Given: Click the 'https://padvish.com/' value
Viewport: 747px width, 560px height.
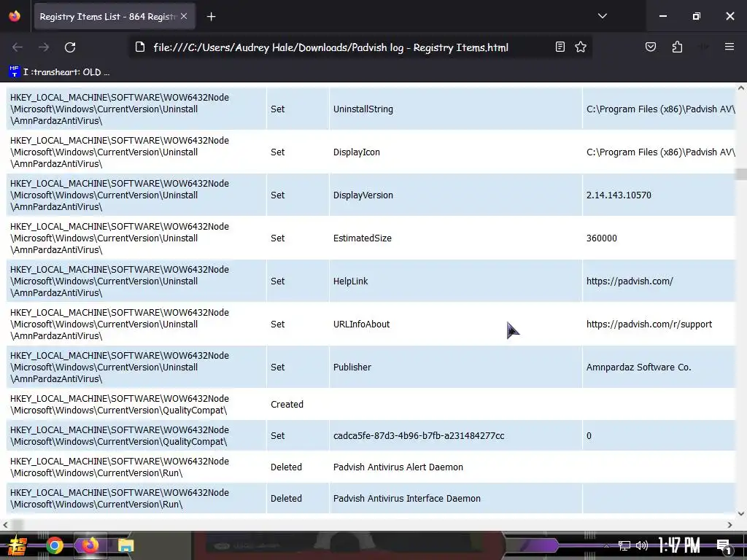Looking at the screenshot, I should 630,281.
